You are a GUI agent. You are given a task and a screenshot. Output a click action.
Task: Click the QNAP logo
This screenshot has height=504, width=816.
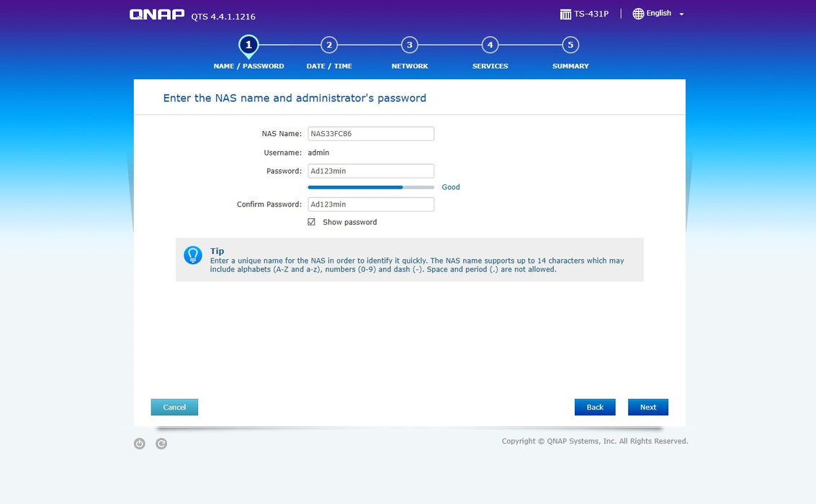pyautogui.click(x=156, y=14)
